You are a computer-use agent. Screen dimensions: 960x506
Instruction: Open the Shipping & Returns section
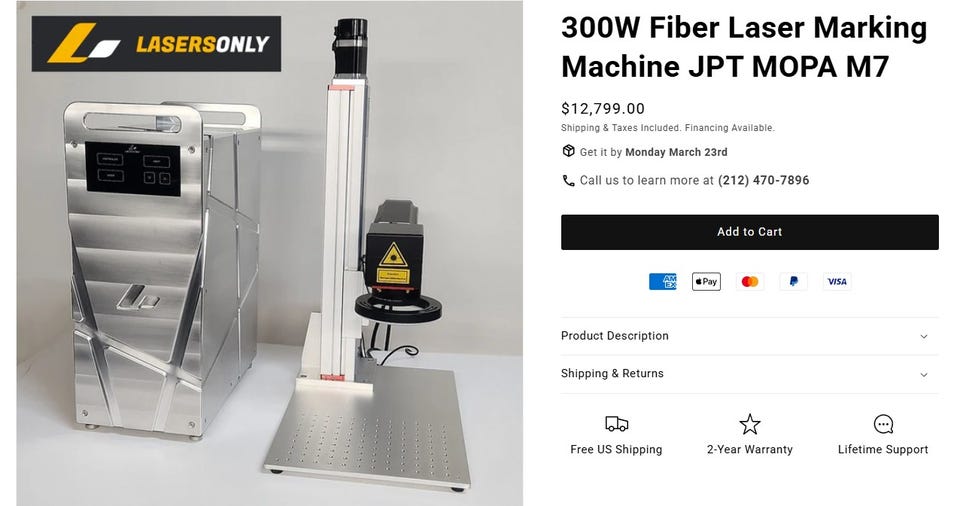click(749, 374)
